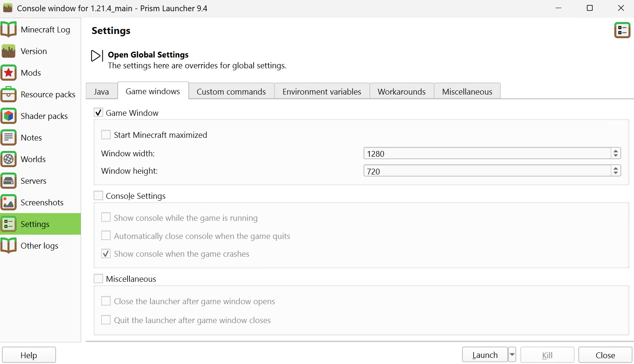Open the Resource packs briefcase icon

pos(8,94)
